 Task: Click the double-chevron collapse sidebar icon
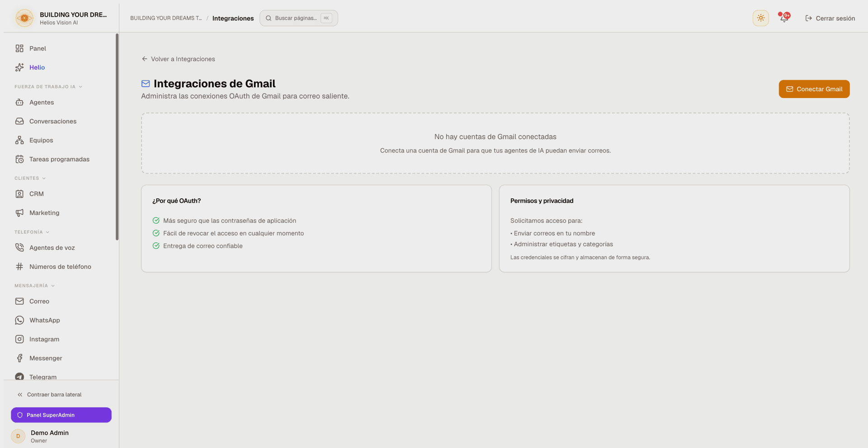click(x=20, y=395)
